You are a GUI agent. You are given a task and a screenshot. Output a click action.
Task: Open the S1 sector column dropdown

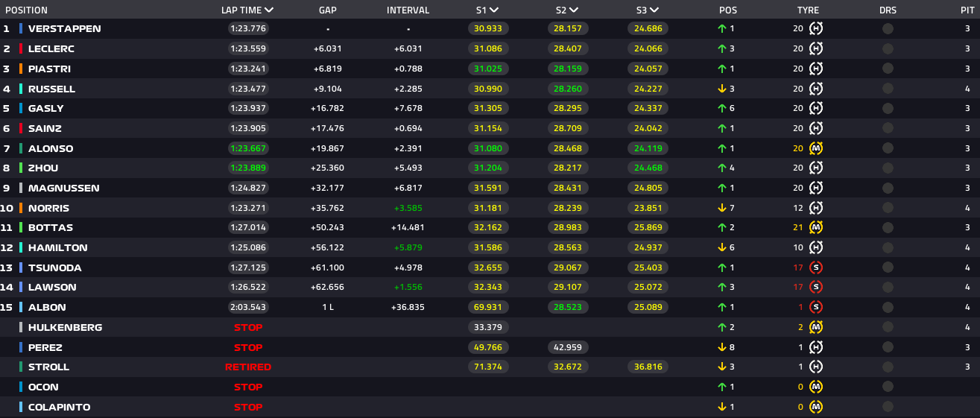click(x=494, y=10)
